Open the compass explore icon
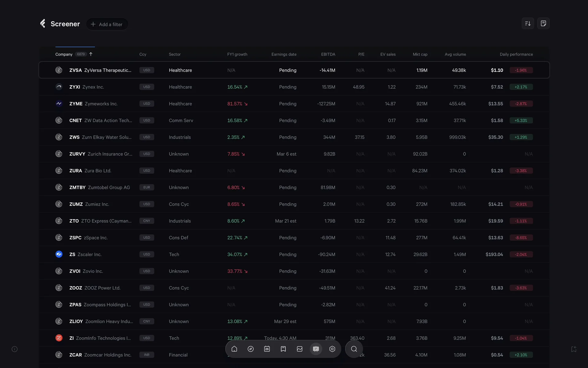The width and height of the screenshot is (588, 368). point(251,349)
